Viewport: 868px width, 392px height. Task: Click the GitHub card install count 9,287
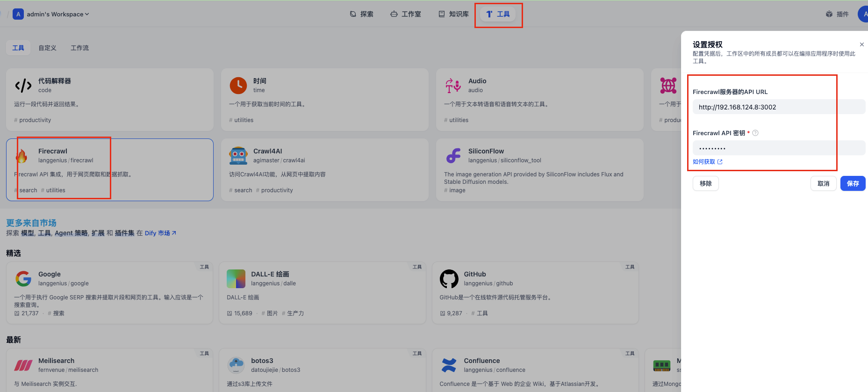click(451, 313)
